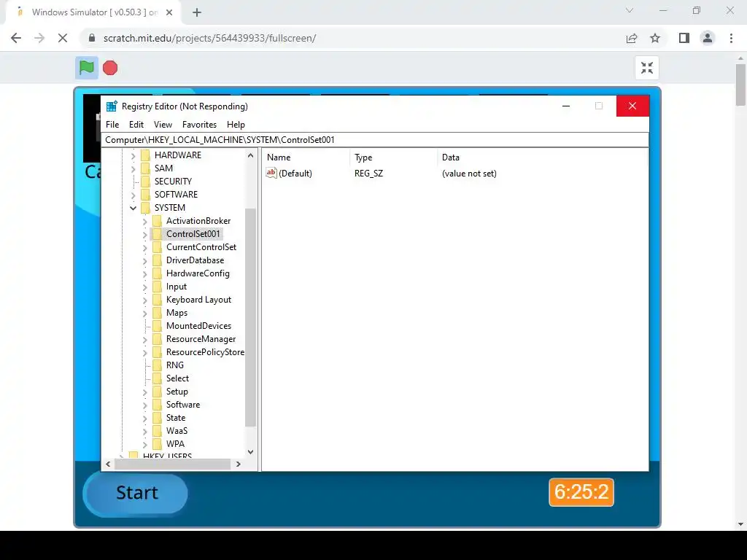Select the WaaS key
The height and width of the screenshot is (560, 747).
click(x=177, y=431)
